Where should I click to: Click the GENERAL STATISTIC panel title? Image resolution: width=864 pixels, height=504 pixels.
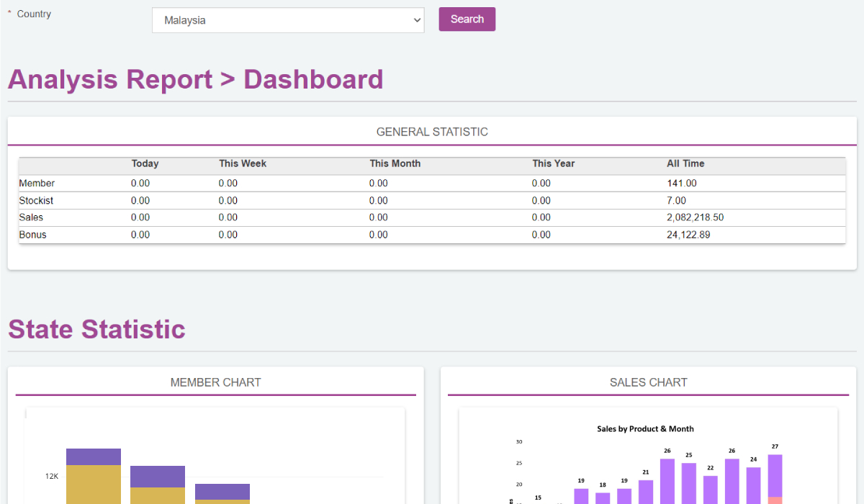[x=432, y=132]
